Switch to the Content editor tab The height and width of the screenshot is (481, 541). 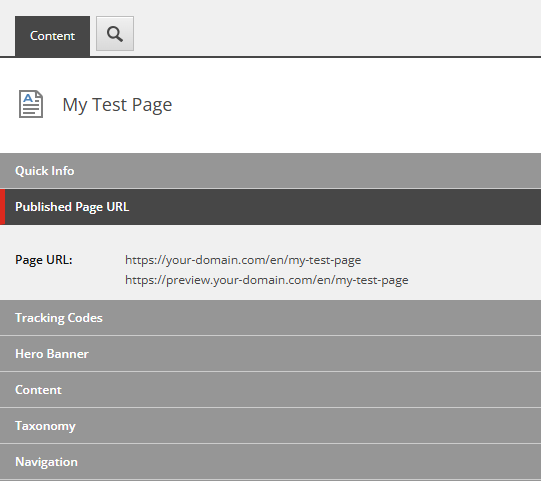tap(52, 36)
